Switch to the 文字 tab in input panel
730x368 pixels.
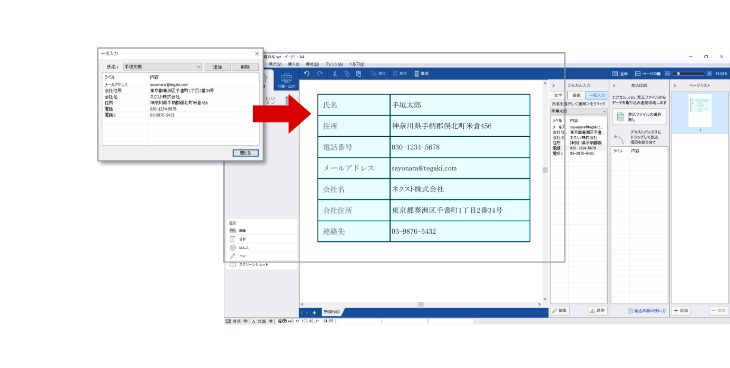coord(558,95)
